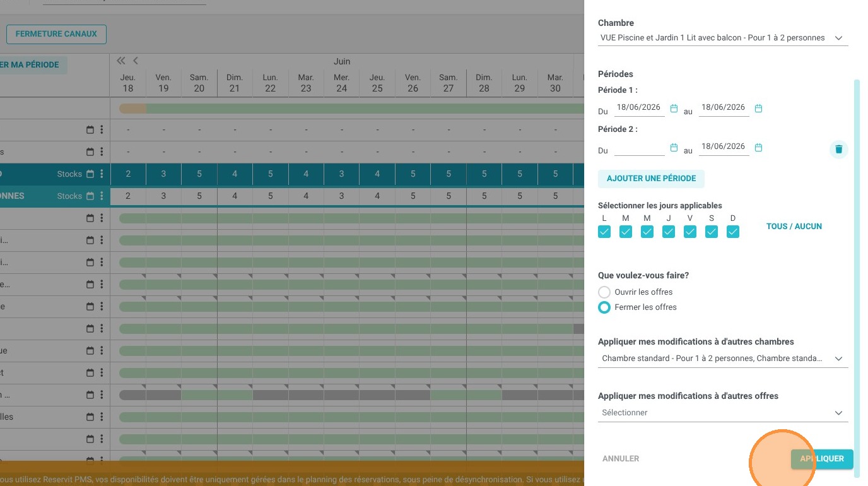
Task: Open calendar picker for Période 1 start date
Action: coord(674,109)
